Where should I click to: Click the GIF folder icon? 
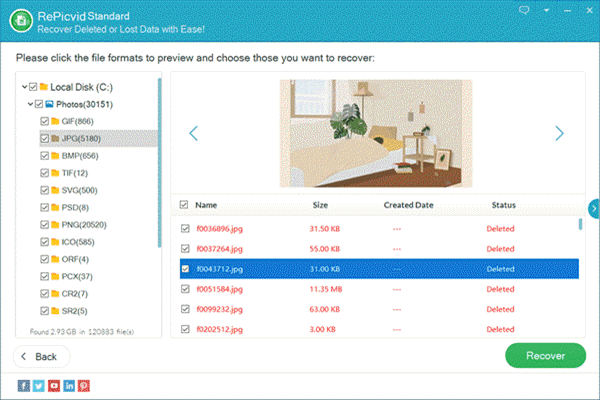coord(55,121)
